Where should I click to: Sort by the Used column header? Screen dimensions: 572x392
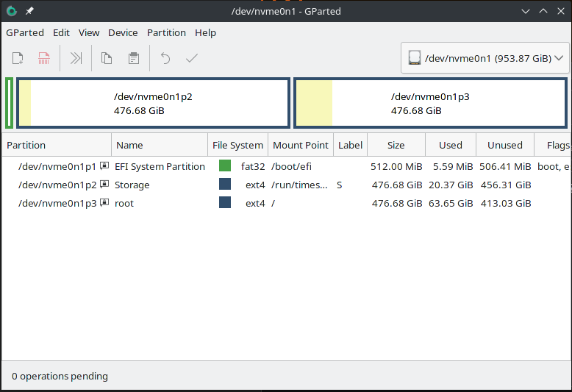pyautogui.click(x=451, y=146)
